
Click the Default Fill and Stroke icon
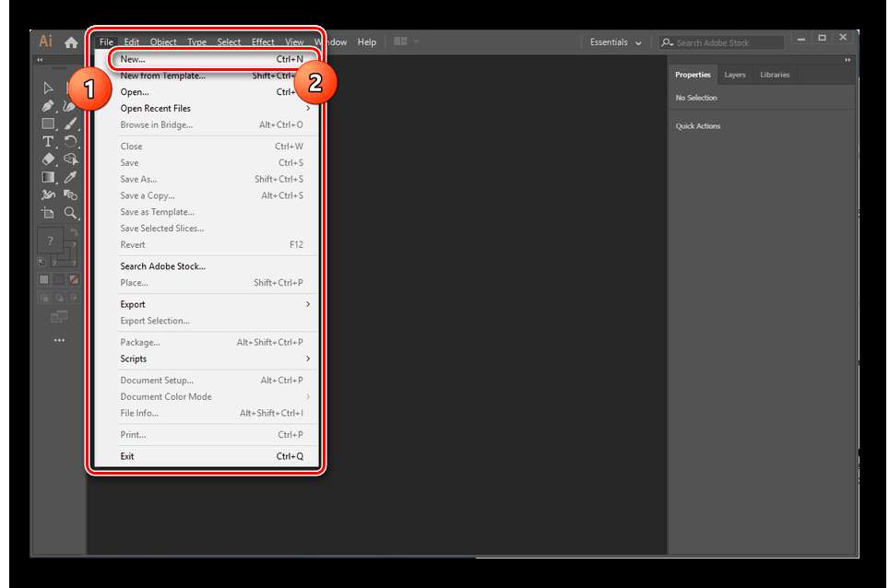[41, 262]
